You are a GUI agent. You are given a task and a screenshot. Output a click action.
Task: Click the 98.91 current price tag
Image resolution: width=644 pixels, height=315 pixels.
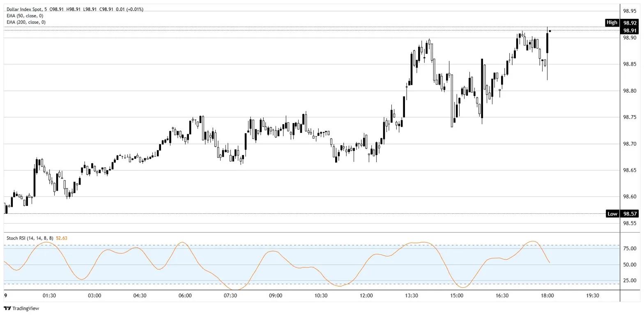pos(630,30)
